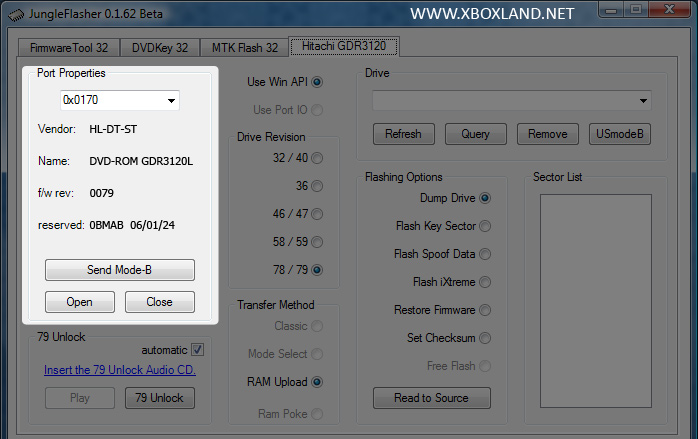Click the Query button
This screenshot has width=698, height=439.
[x=475, y=134]
